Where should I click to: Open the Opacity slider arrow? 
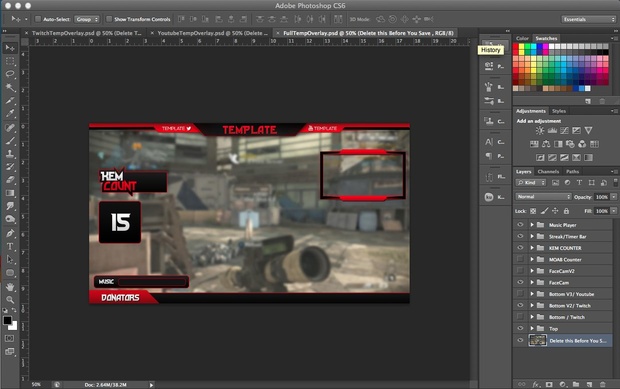point(614,196)
